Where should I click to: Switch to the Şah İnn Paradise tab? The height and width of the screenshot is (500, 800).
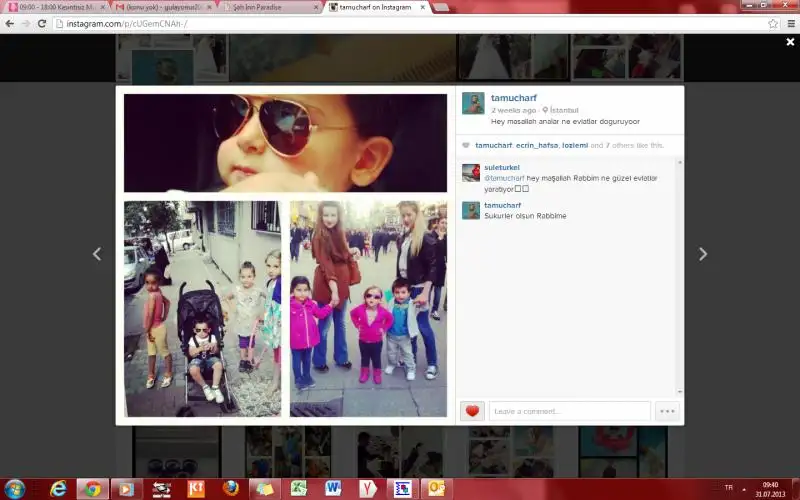tap(270, 7)
